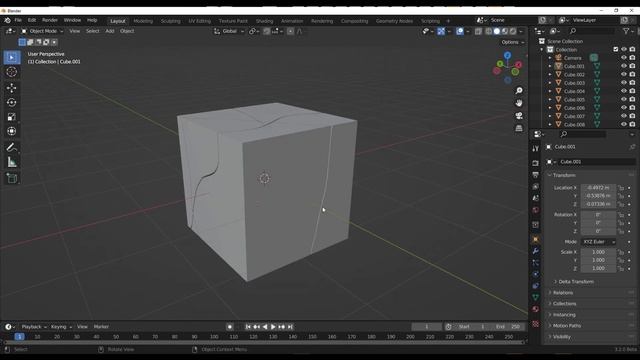The image size is (640, 360).
Task: Select the Transform tool
Action: coord(12,131)
